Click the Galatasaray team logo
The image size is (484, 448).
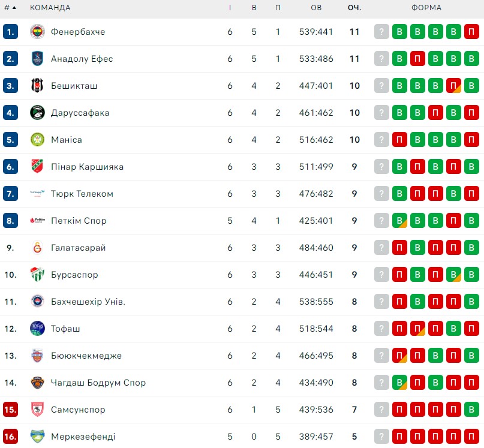click(x=37, y=248)
